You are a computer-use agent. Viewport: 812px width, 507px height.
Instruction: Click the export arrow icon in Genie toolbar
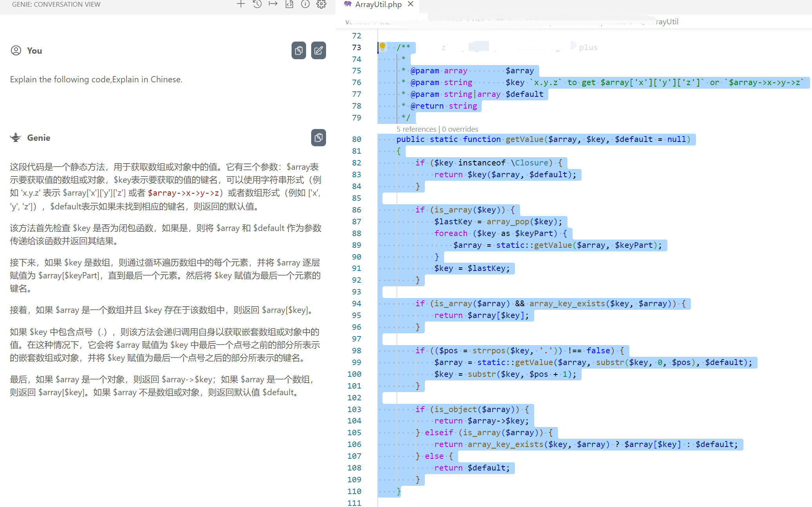point(273,4)
